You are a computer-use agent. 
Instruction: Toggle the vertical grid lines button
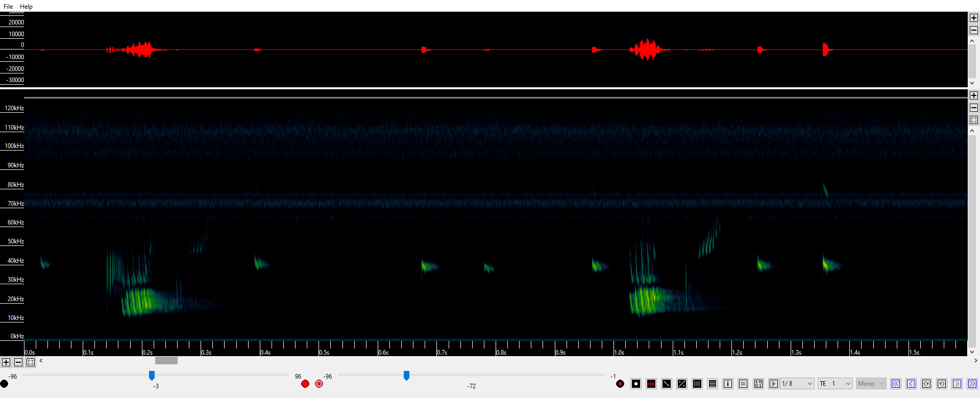pos(697,384)
